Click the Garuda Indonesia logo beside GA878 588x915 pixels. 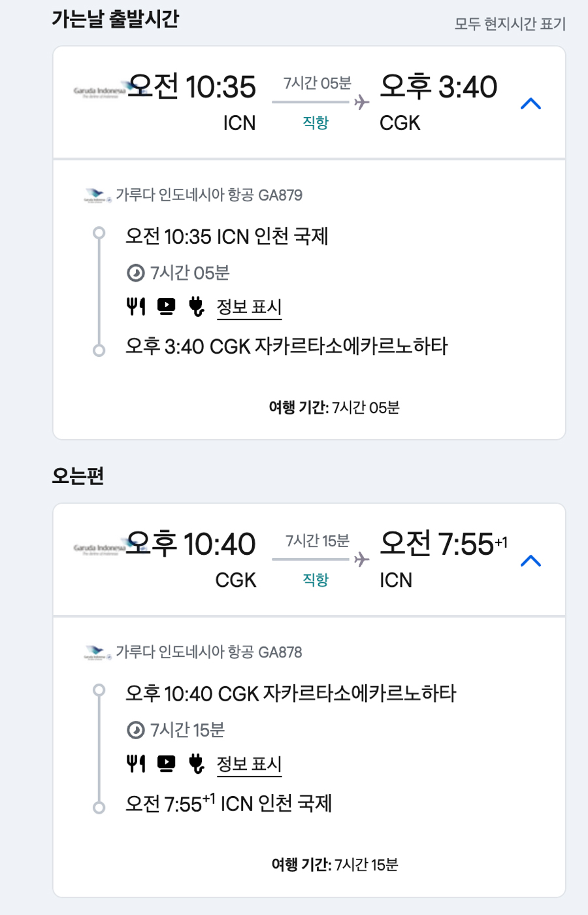[97, 652]
